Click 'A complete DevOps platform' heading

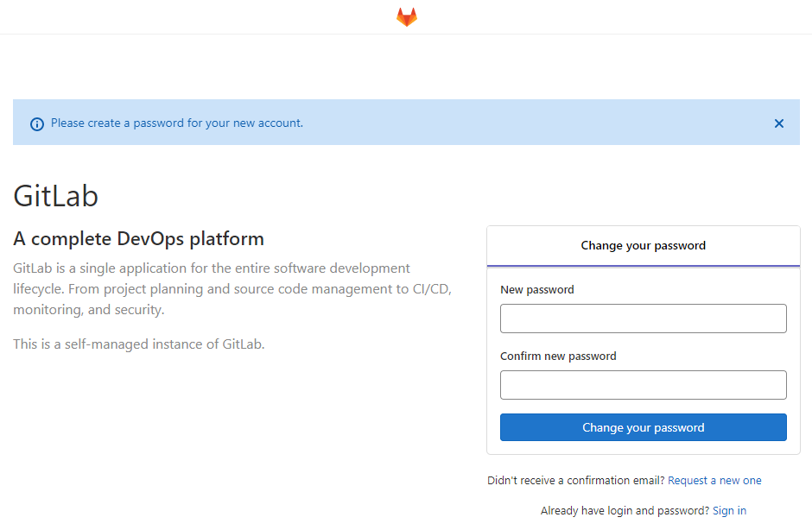coord(139,238)
